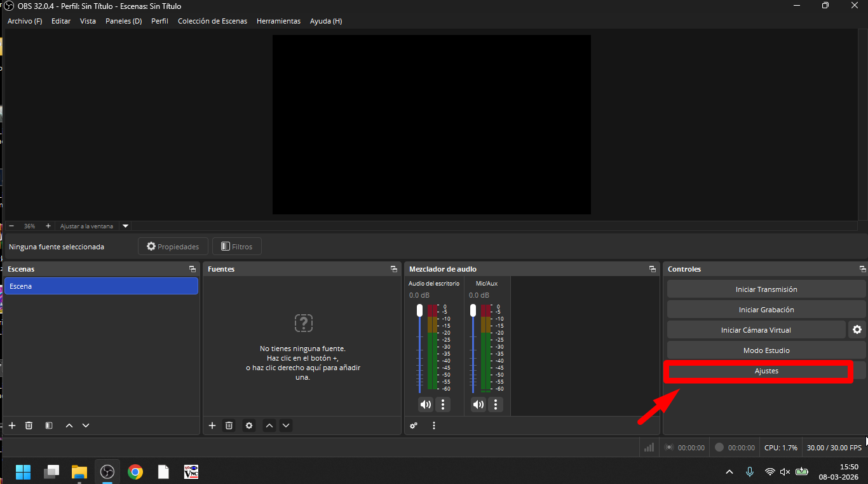Open advanced audio properties gears icon
This screenshot has height=484, width=868.
tap(414, 425)
